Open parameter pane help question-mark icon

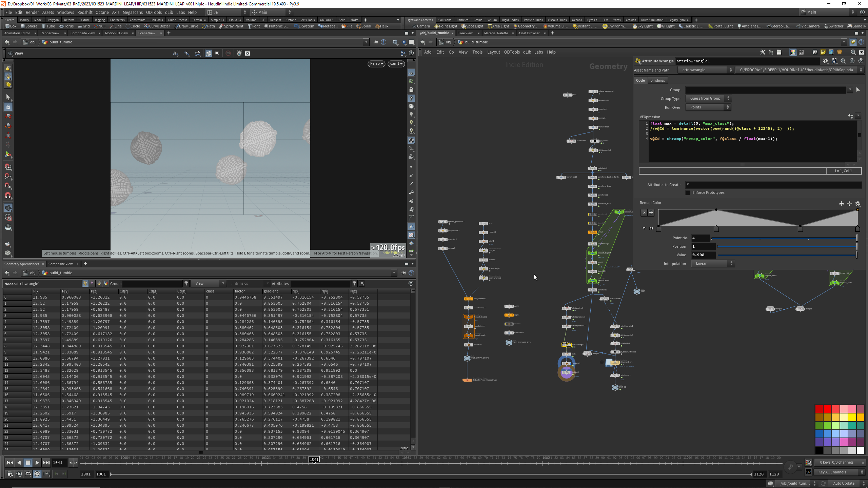tap(861, 61)
